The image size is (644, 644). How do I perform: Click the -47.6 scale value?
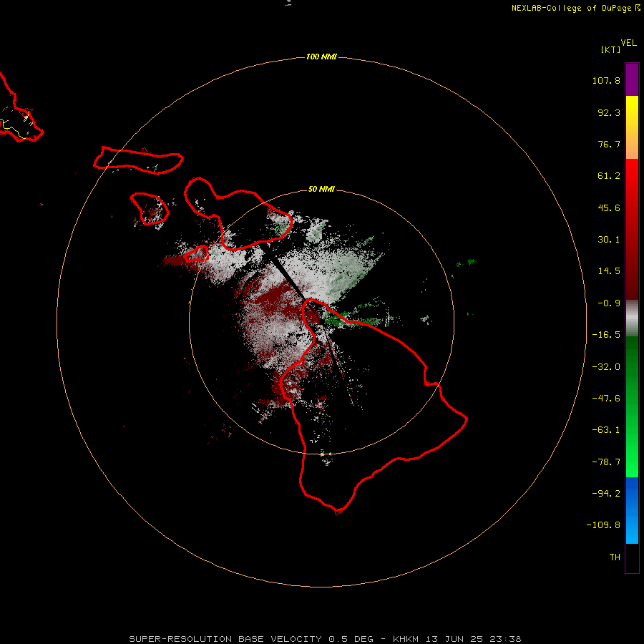pos(606,399)
